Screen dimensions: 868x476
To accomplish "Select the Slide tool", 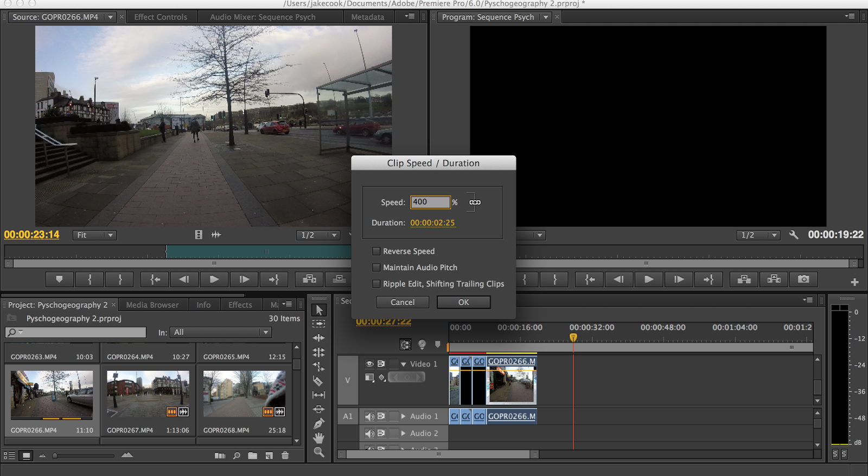I will coord(319,409).
